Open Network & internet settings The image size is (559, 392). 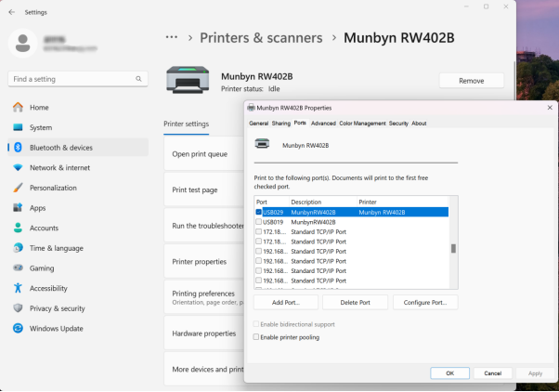[78, 167]
